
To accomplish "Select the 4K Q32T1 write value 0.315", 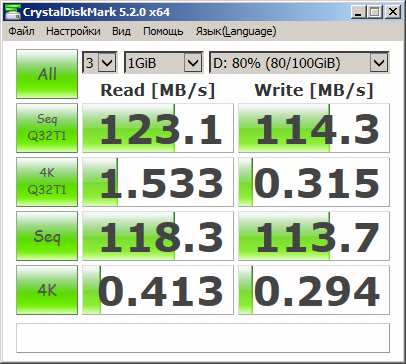I will point(314,182).
